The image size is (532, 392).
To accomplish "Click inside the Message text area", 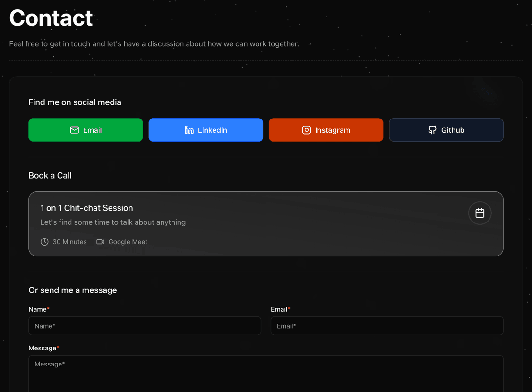I will (x=266, y=373).
